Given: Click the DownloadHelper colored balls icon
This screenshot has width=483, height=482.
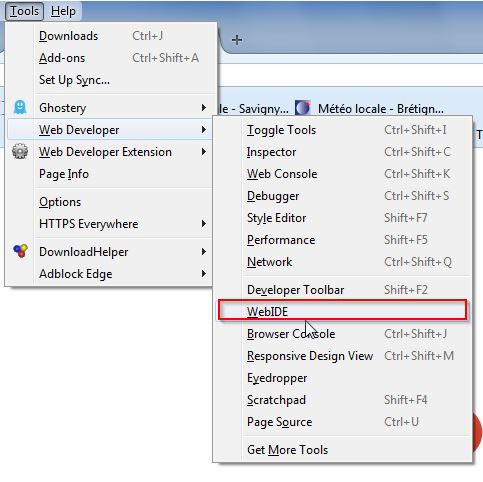Looking at the screenshot, I should pyautogui.click(x=20, y=251).
